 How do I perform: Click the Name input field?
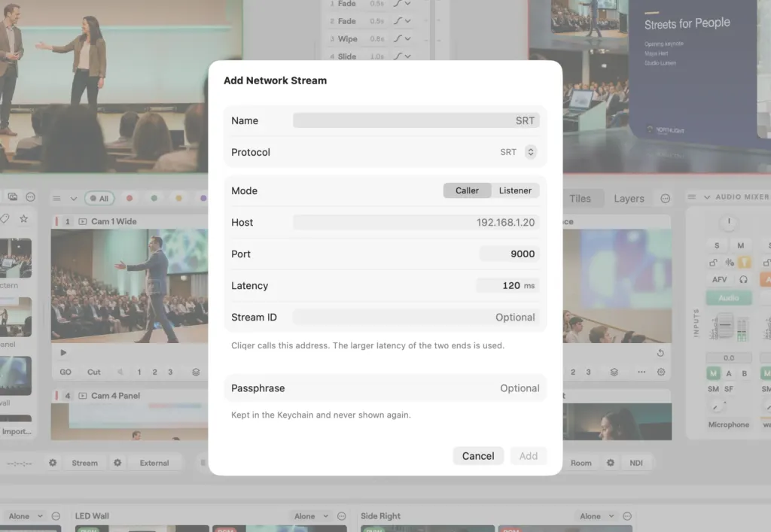(x=416, y=120)
